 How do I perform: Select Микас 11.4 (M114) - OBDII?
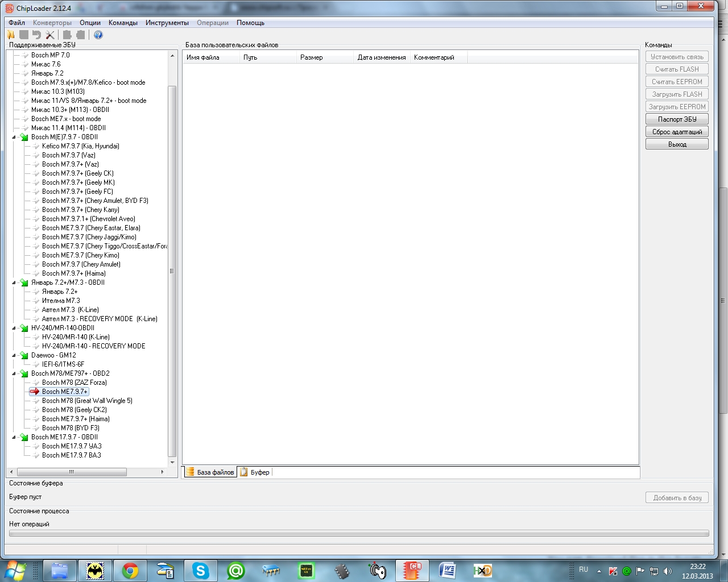pos(68,128)
